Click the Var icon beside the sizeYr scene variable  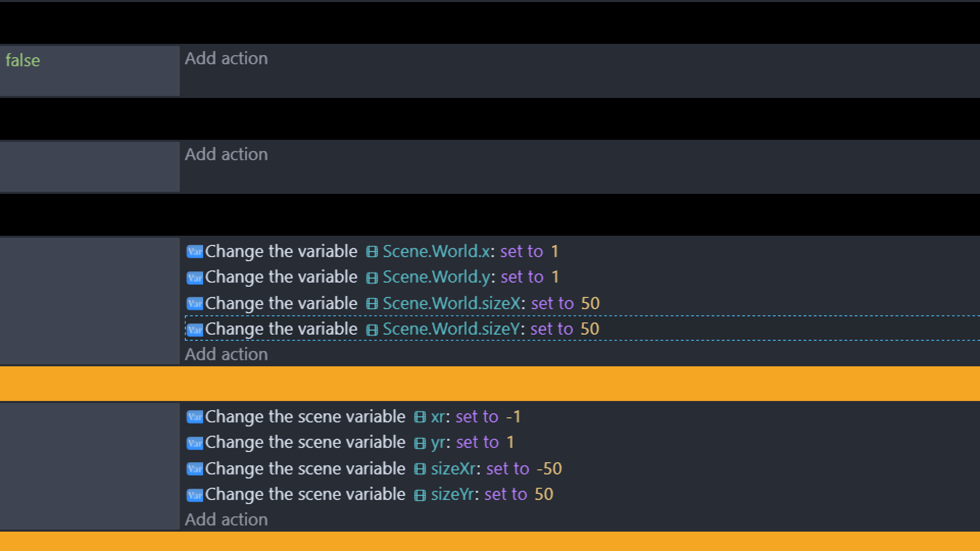(194, 494)
